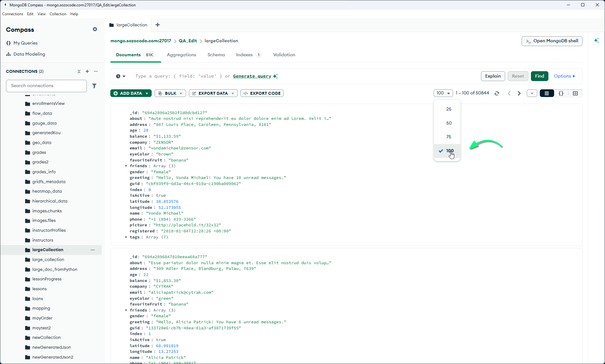Image resolution: width=605 pixels, height=364 pixels.
Task: Select instructorProfiles collection
Action: [x=49, y=230]
